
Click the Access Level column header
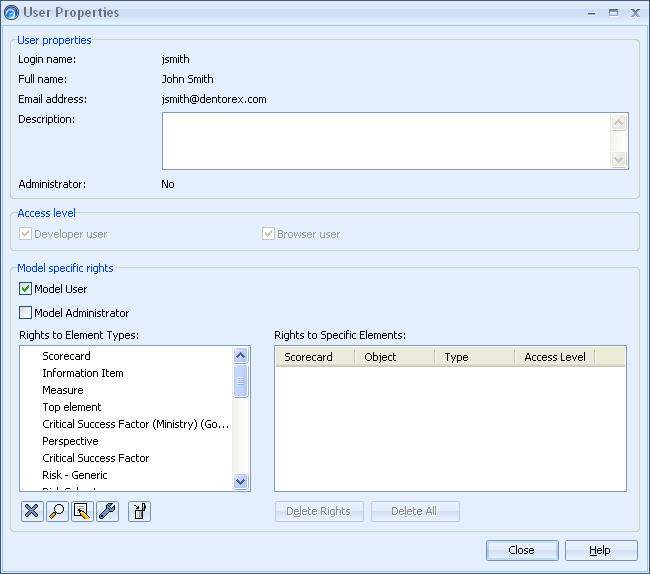(555, 357)
